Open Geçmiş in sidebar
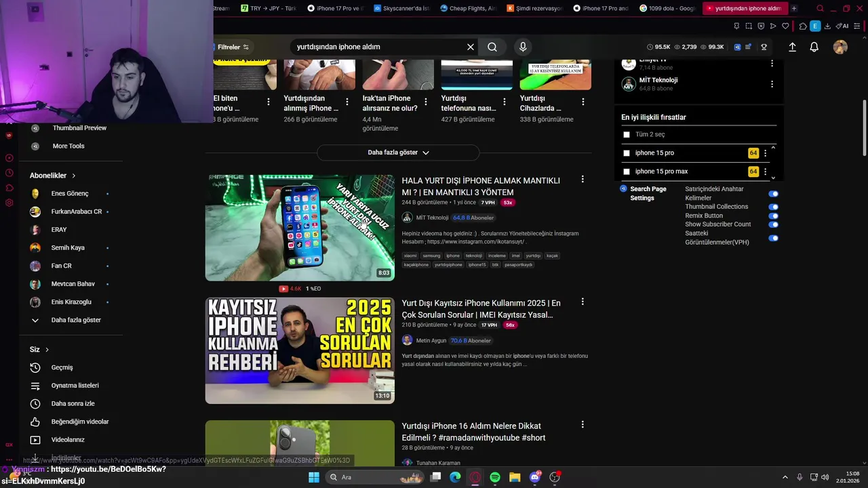The height and width of the screenshot is (488, 868). pos(62,367)
